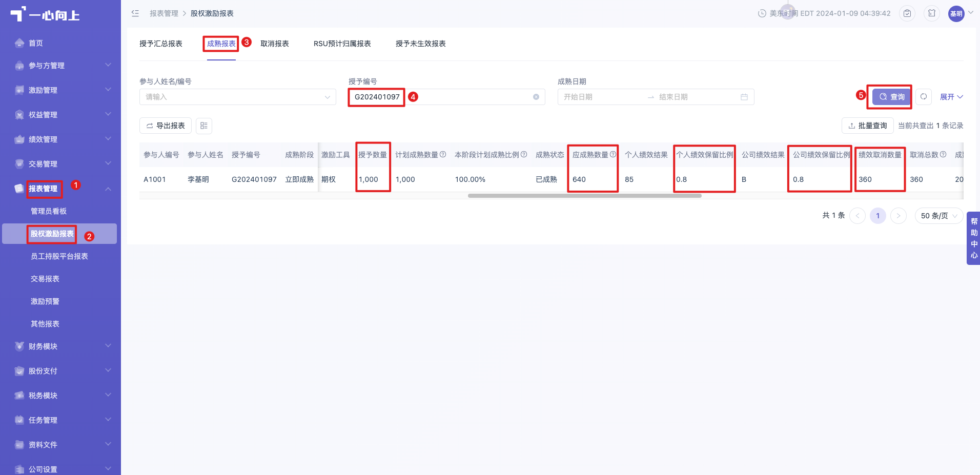Viewport: 980px width, 475px height.
Task: Click the participant name 李基明
Action: tap(198, 179)
